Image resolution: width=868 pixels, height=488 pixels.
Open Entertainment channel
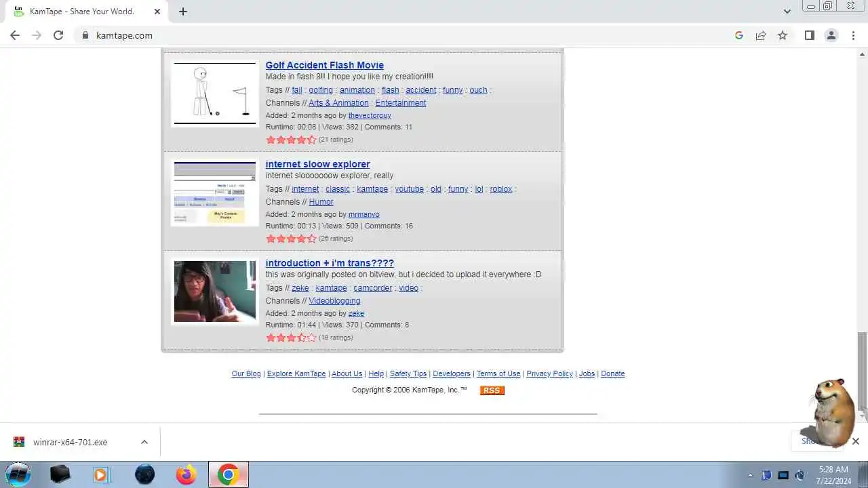[x=401, y=103]
